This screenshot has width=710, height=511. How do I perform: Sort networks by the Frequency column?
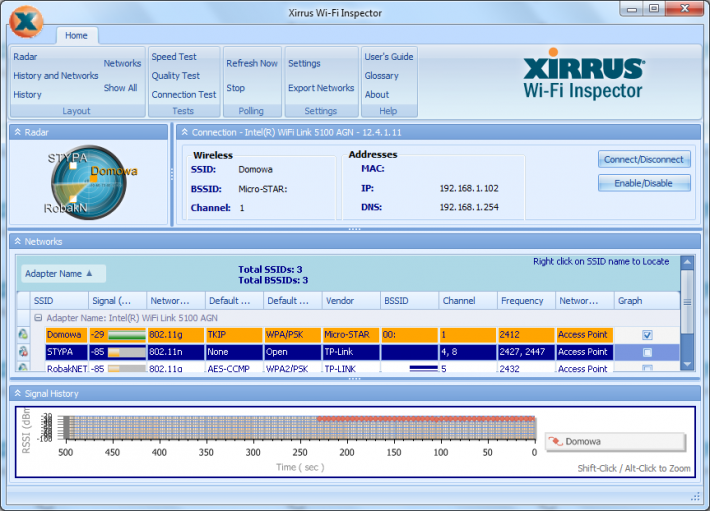(x=526, y=301)
